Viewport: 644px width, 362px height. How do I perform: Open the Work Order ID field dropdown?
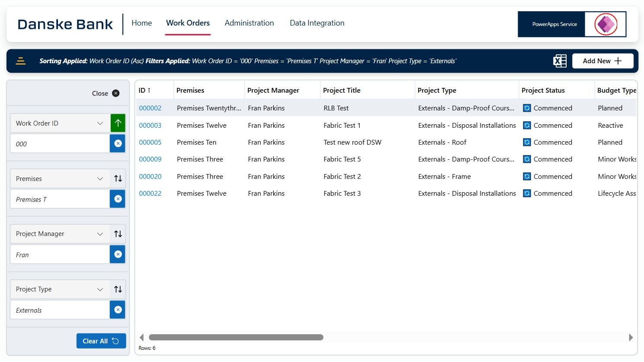[x=100, y=123]
